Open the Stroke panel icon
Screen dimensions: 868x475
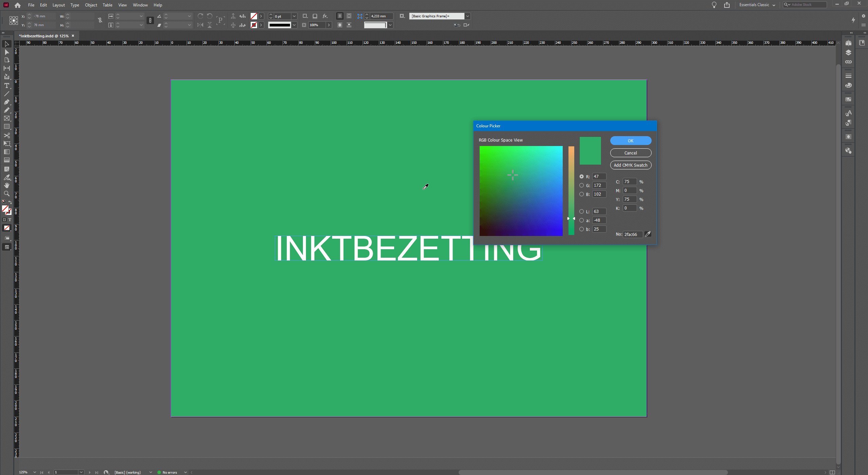coord(848,76)
